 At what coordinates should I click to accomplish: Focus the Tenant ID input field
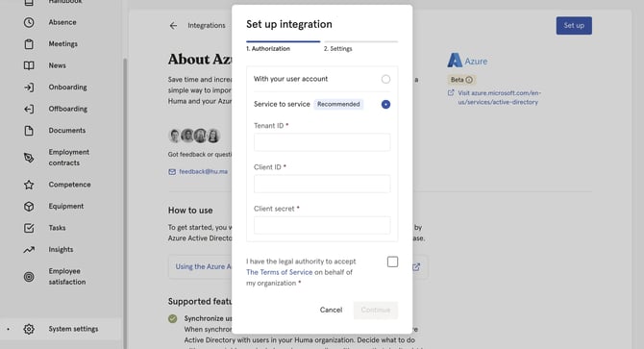tap(322, 142)
